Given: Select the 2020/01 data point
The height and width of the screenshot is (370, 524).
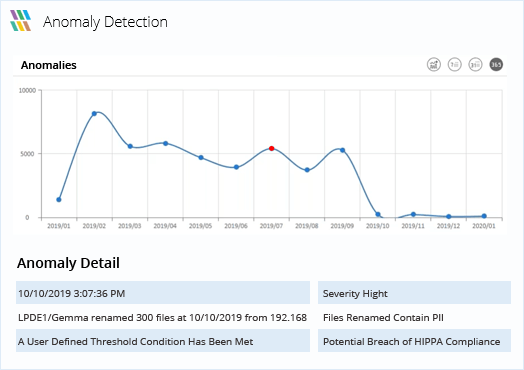Looking at the screenshot, I should (484, 216).
